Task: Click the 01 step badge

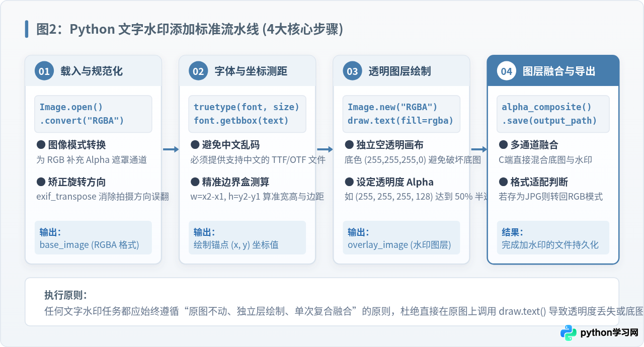Action: 44,71
